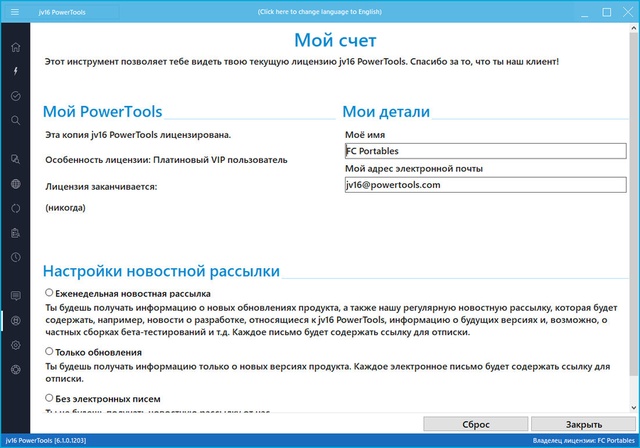Open the hamburger menu in title bar

tap(14, 11)
